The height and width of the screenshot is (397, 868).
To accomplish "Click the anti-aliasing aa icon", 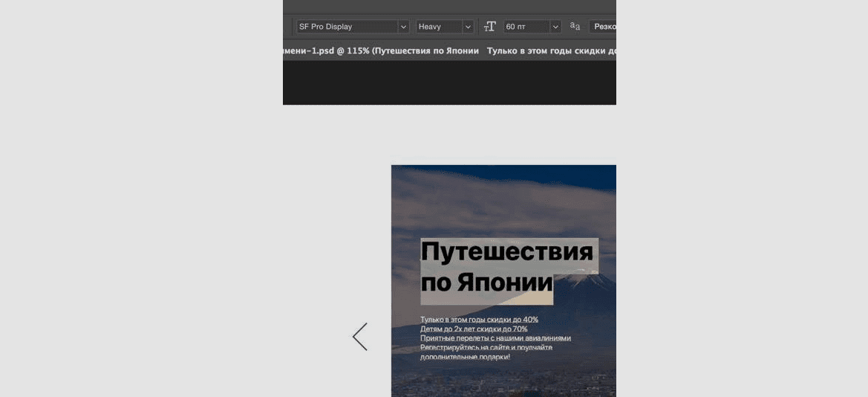I will coord(575,27).
